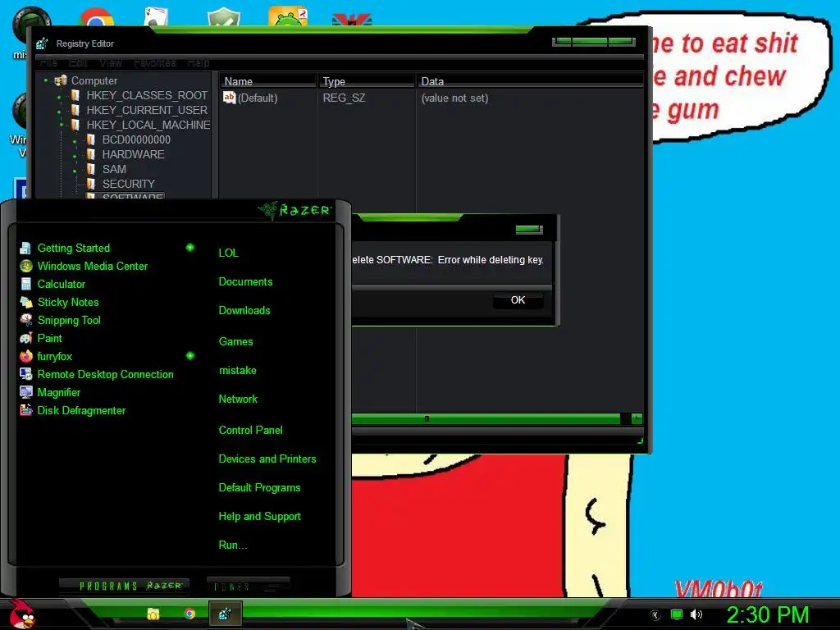Screen dimensions: 840x630
Task: Open the Help menu in Registry Editor
Action: 199,62
